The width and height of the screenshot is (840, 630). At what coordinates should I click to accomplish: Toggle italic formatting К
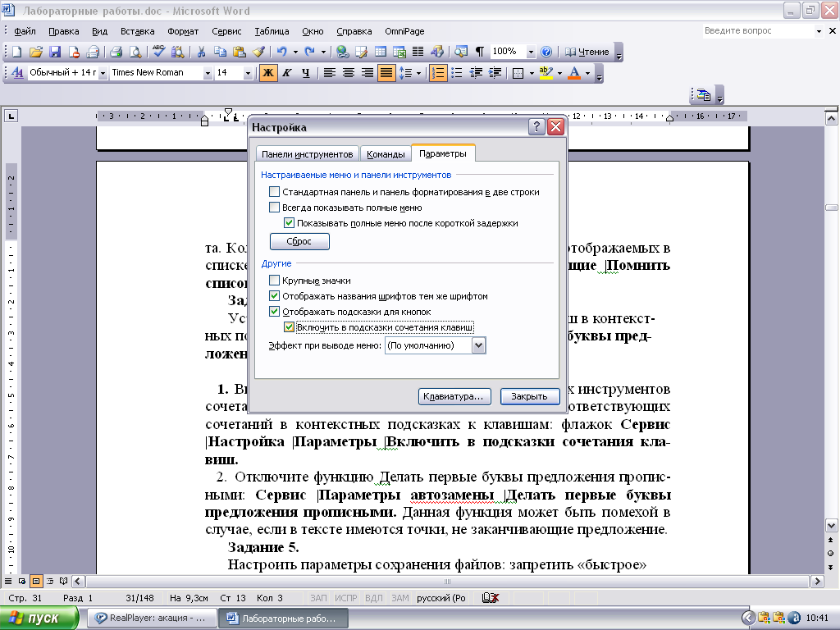pos(287,73)
